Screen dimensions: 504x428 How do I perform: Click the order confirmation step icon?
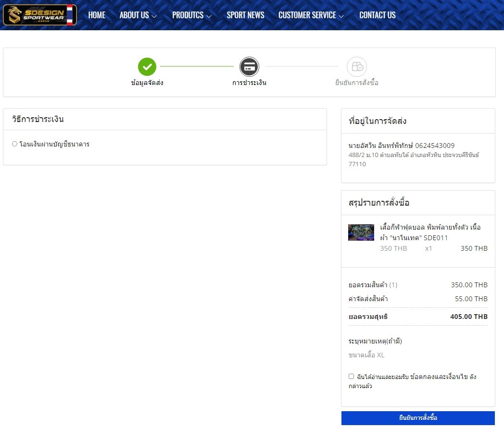click(356, 67)
